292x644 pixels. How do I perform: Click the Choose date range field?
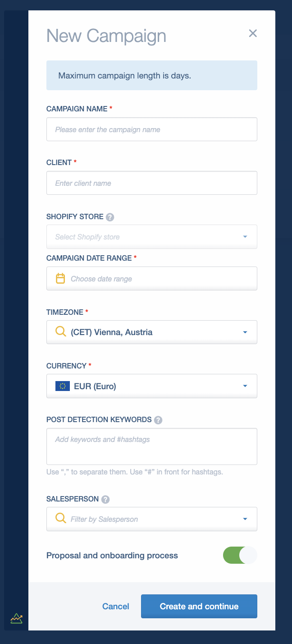click(x=152, y=279)
